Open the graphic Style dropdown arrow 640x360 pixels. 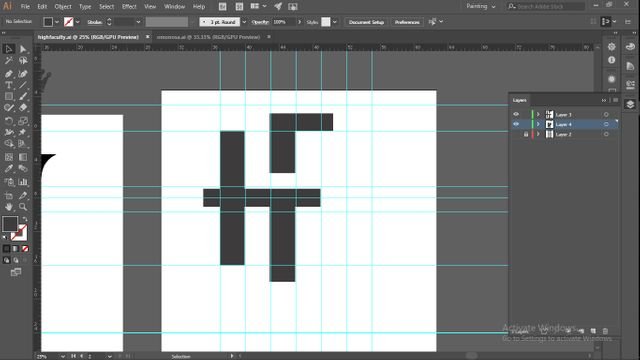[x=335, y=22]
